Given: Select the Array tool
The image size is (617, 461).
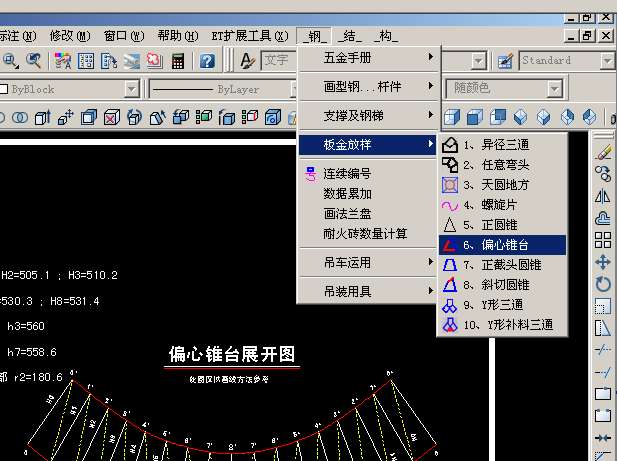Looking at the screenshot, I should pos(603,240).
